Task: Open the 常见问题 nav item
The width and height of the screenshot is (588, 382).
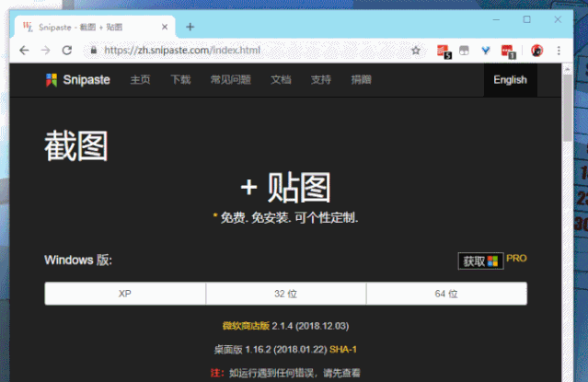Action: 231,79
